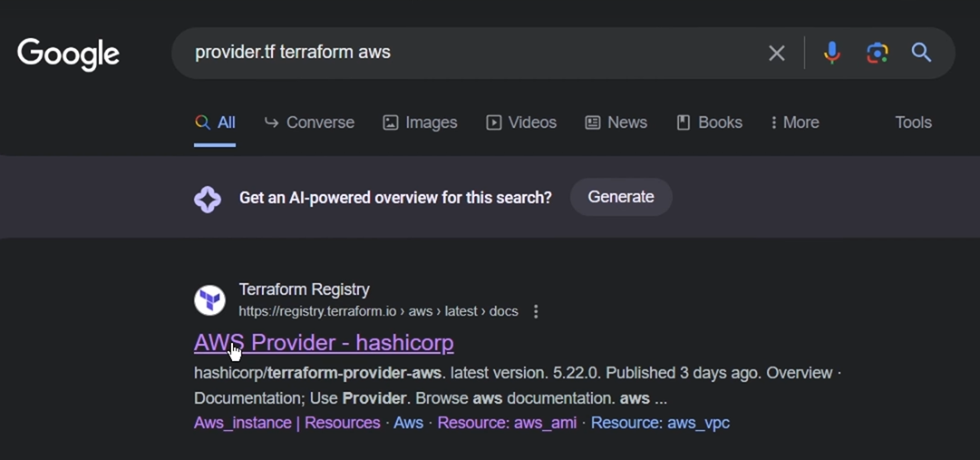Open the Aws sitelink
980x460 pixels.
coord(408,423)
